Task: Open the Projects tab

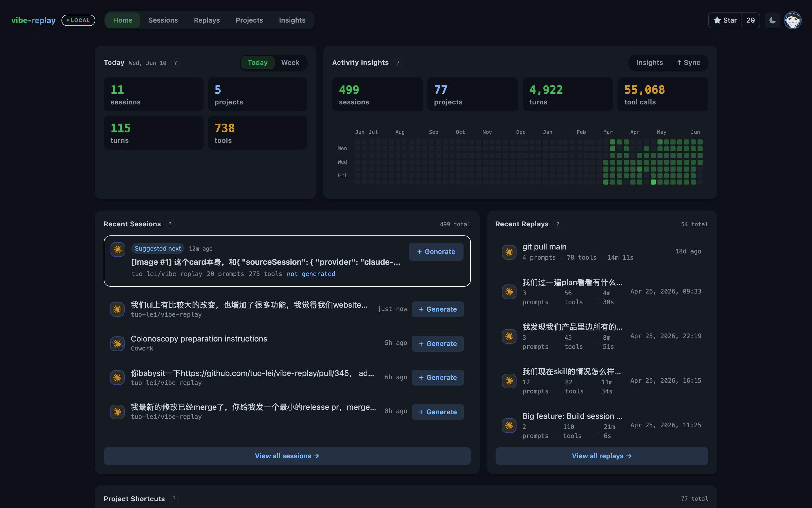Action: (249, 20)
